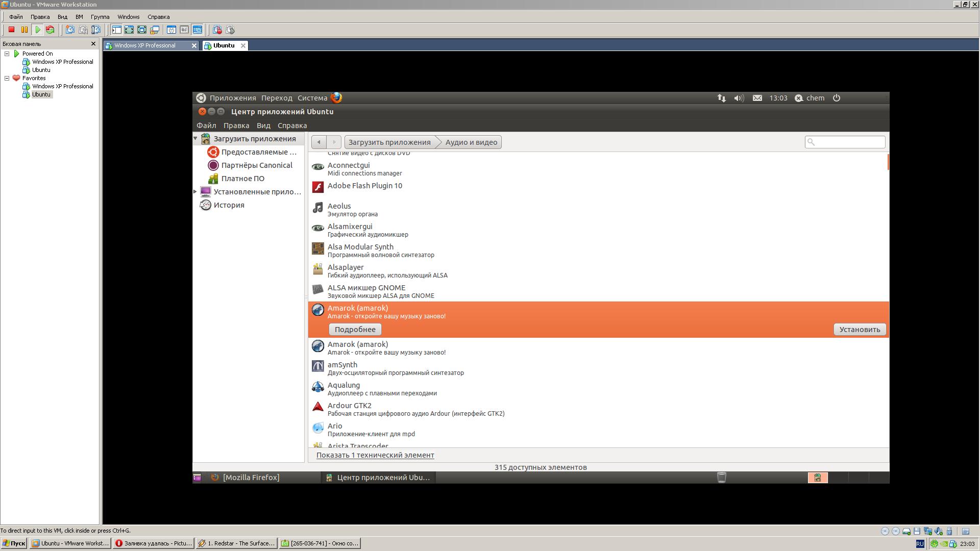Switch to Quick Switch mode toolbar icon
The width and height of the screenshot is (980, 551).
tap(129, 30)
